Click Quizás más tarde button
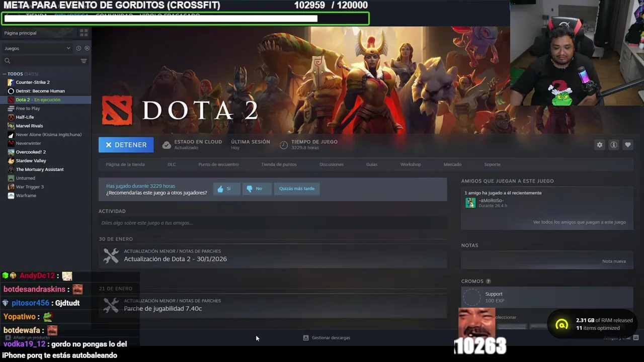The height and width of the screenshot is (362, 644). tap(297, 189)
